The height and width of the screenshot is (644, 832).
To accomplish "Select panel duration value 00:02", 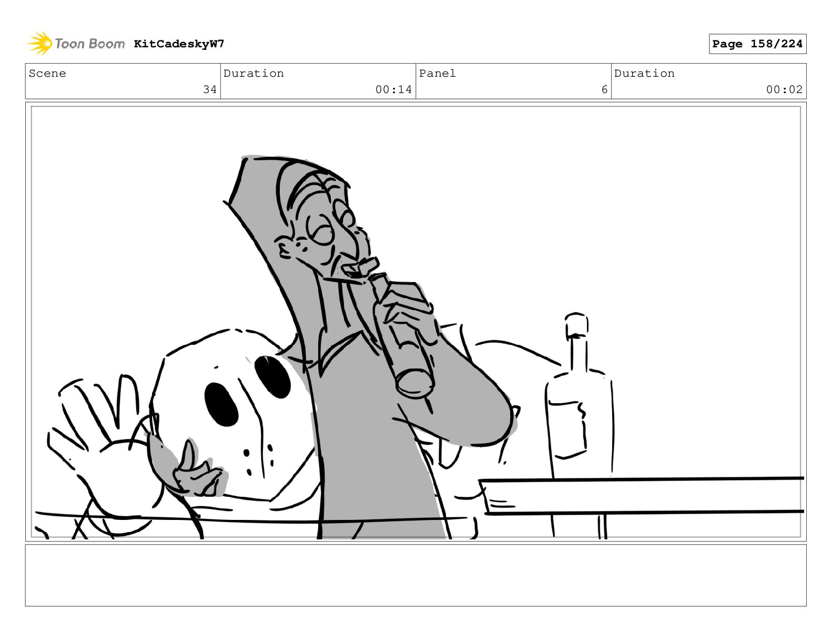I will pos(784,89).
